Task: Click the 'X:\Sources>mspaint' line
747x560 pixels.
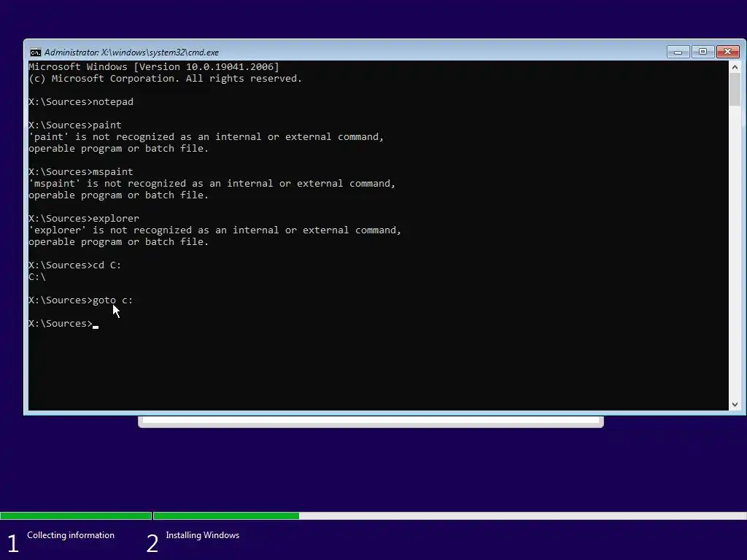Action: (81, 172)
